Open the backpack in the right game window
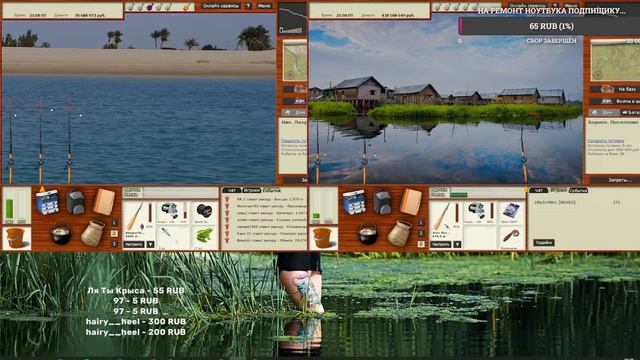Screen dimensions: 640x360 382,202
